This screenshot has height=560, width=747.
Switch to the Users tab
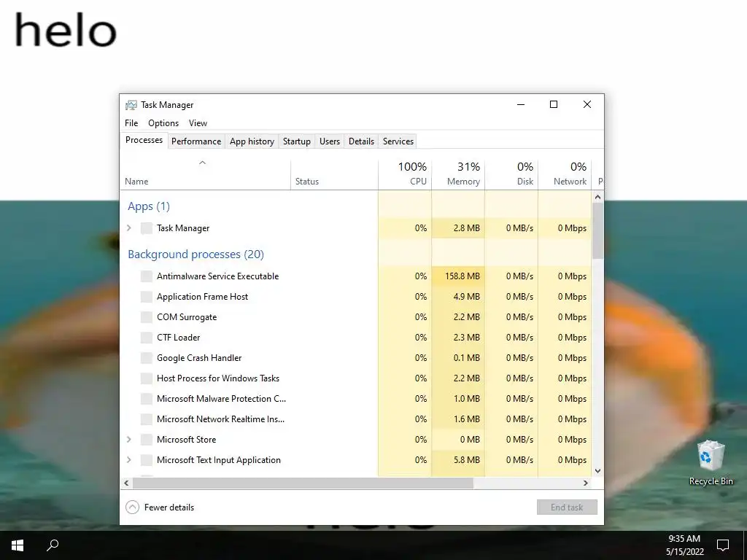tap(330, 141)
